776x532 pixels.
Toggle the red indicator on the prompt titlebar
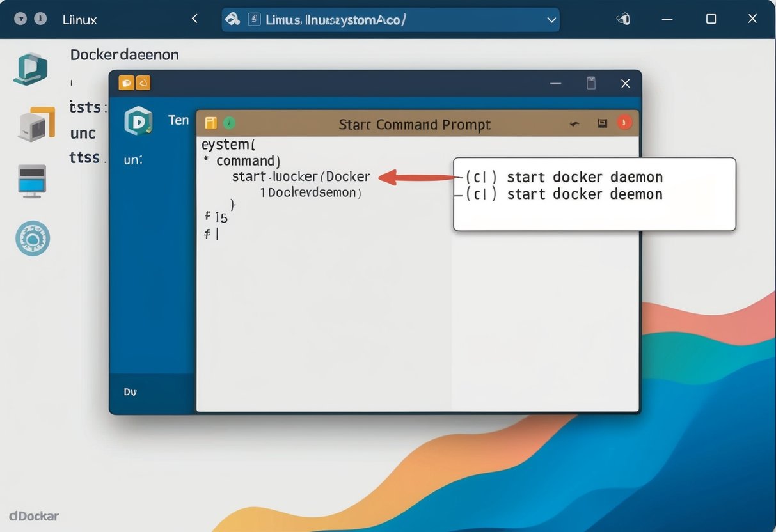pos(624,122)
